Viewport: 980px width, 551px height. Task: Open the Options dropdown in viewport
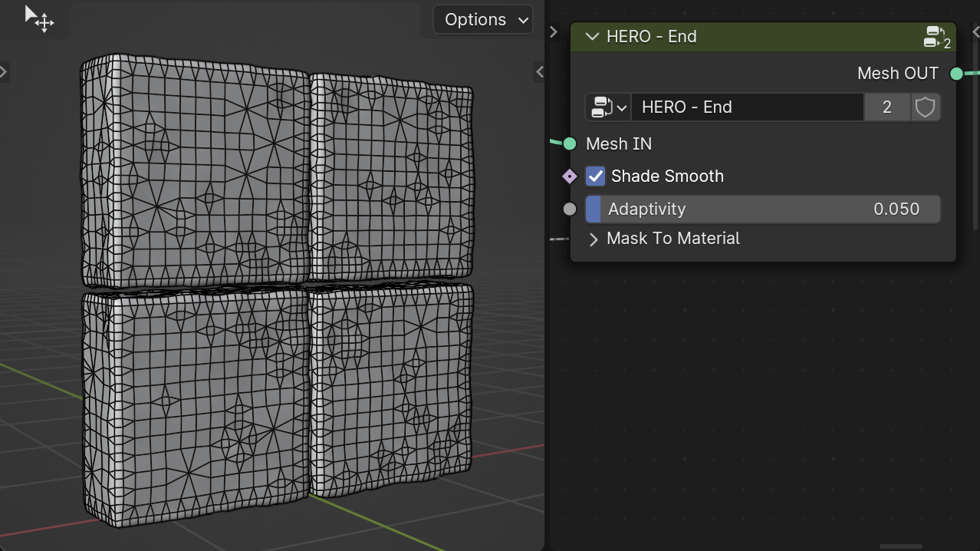click(x=483, y=20)
